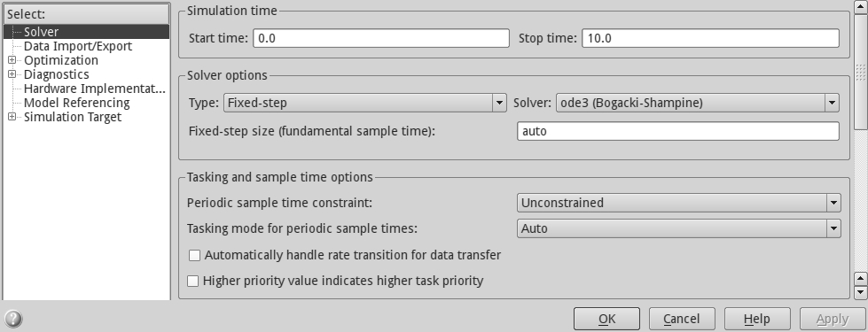Click the Help button
Image resolution: width=868 pixels, height=332 pixels.
(x=757, y=319)
